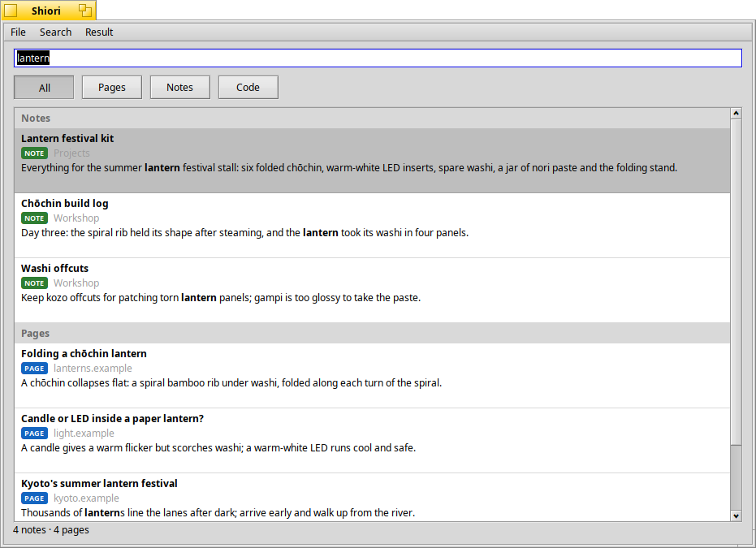This screenshot has height=548, width=756.
Task: Open Candle or LED inside a paper lantern?
Action: click(372, 441)
